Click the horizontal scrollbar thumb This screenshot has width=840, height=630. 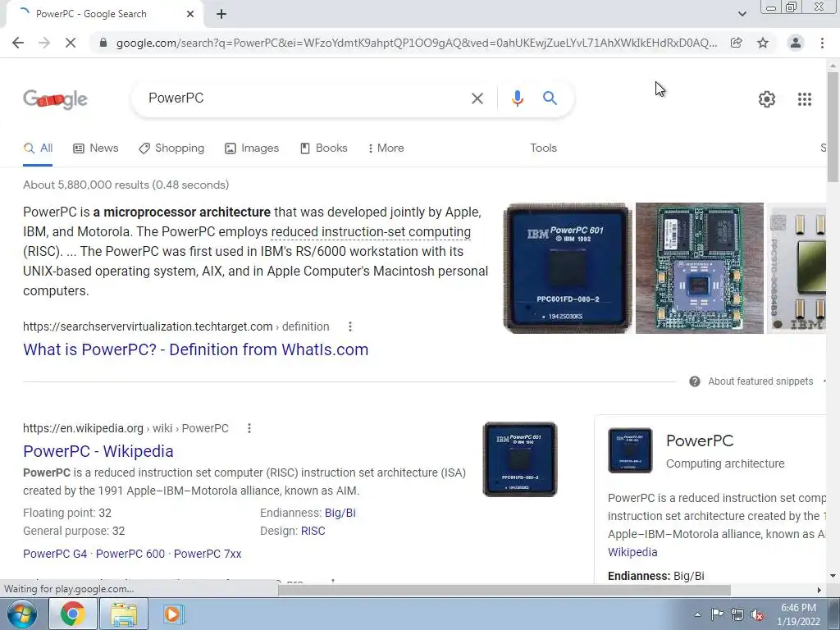504,590
